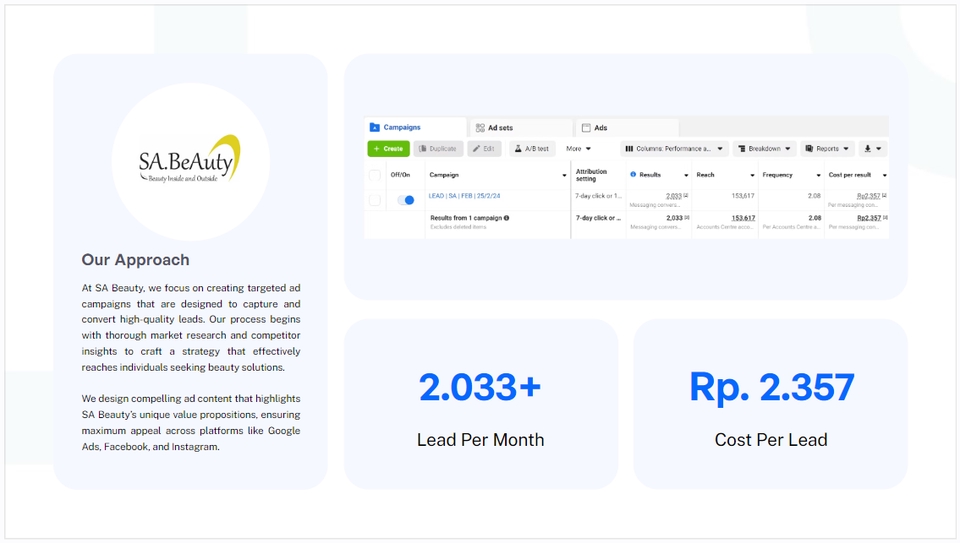Click the A/B test flask icon
Viewport: 960px width, 543px height.
[x=518, y=149]
